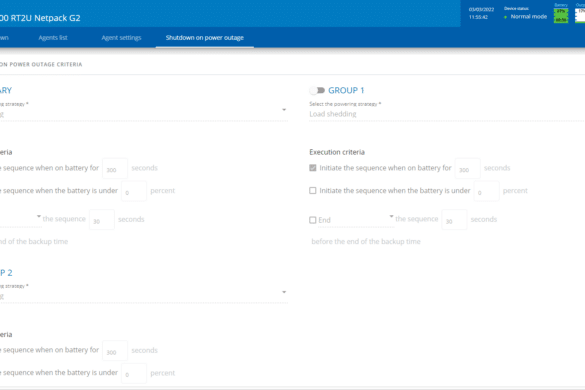Click the Normal mode status text
Viewport: 585px width, 390px height.
[x=529, y=17]
